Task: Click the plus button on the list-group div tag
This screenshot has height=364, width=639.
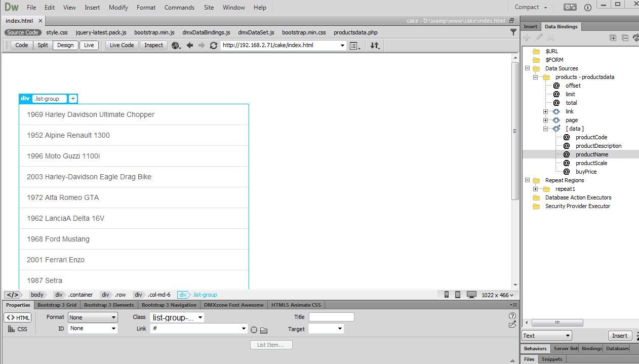Action: [73, 99]
